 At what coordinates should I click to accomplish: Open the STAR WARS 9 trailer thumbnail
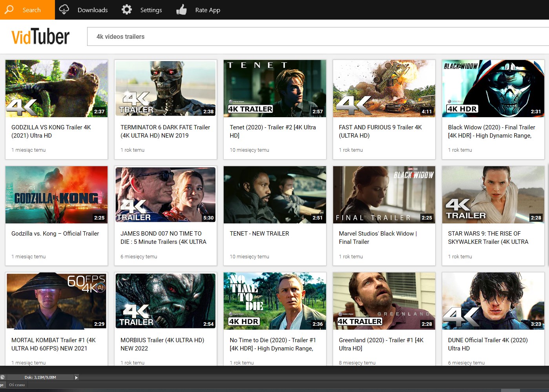click(493, 195)
